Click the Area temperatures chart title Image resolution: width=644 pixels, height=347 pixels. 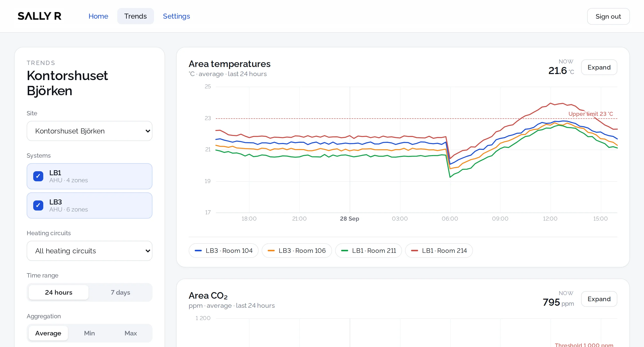229,64
